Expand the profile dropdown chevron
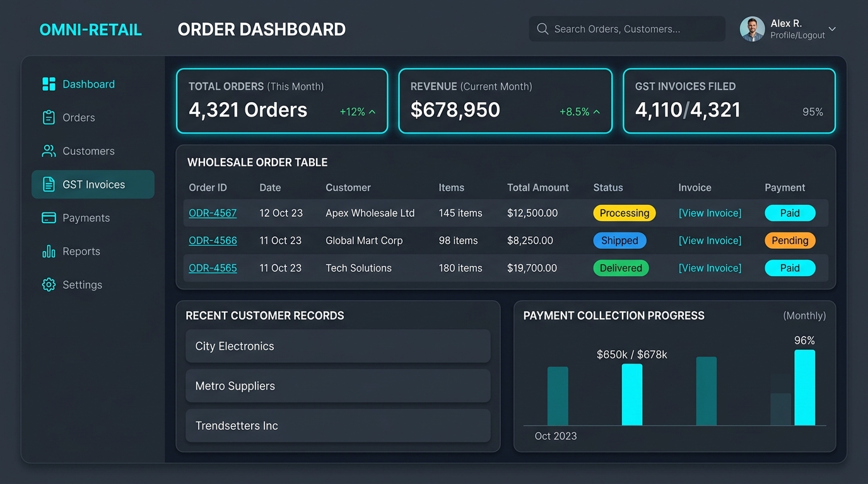This screenshot has width=868, height=484. tap(832, 29)
